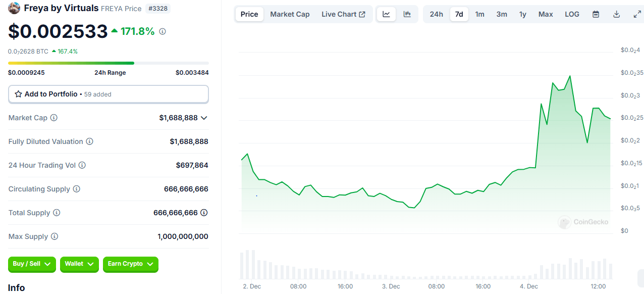Select the 1m timeframe
This screenshot has height=294, width=644.
tap(479, 14)
